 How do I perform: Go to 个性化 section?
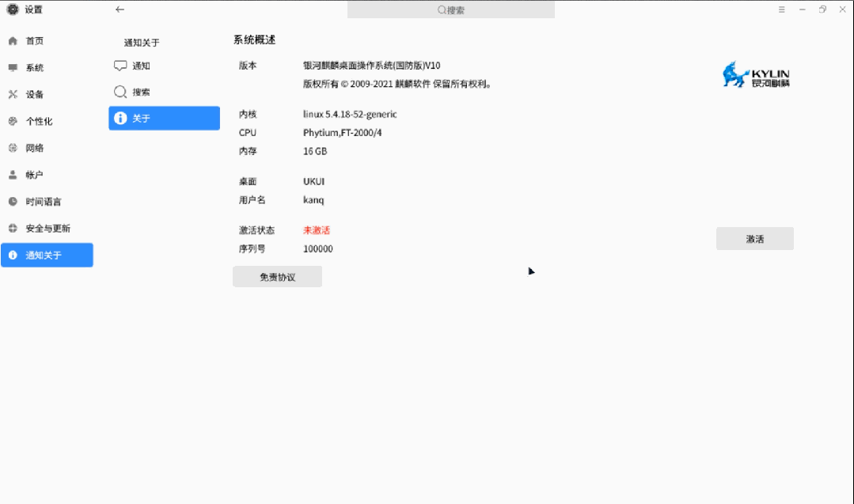pyautogui.click(x=47, y=121)
